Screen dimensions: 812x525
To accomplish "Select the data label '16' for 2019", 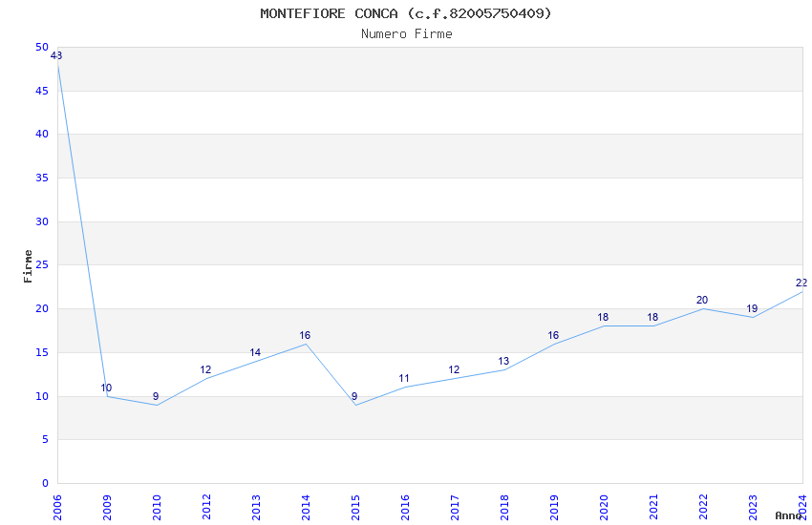I will (x=553, y=336).
